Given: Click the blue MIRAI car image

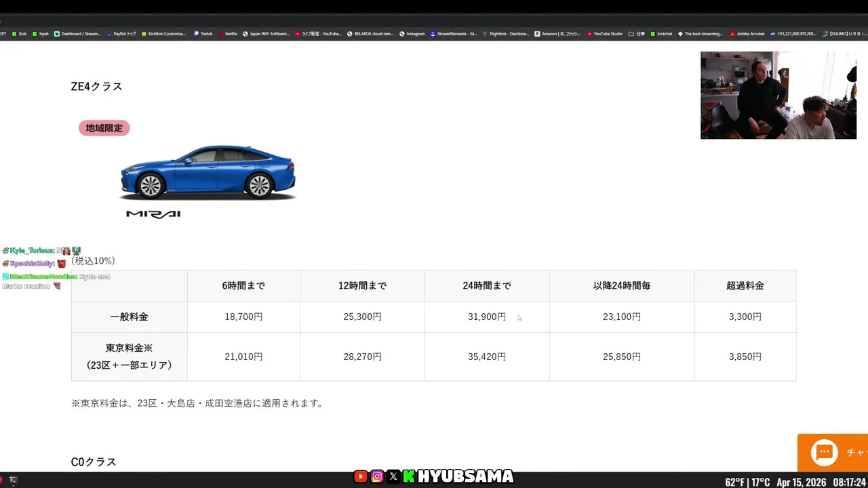Looking at the screenshot, I should 208,171.
